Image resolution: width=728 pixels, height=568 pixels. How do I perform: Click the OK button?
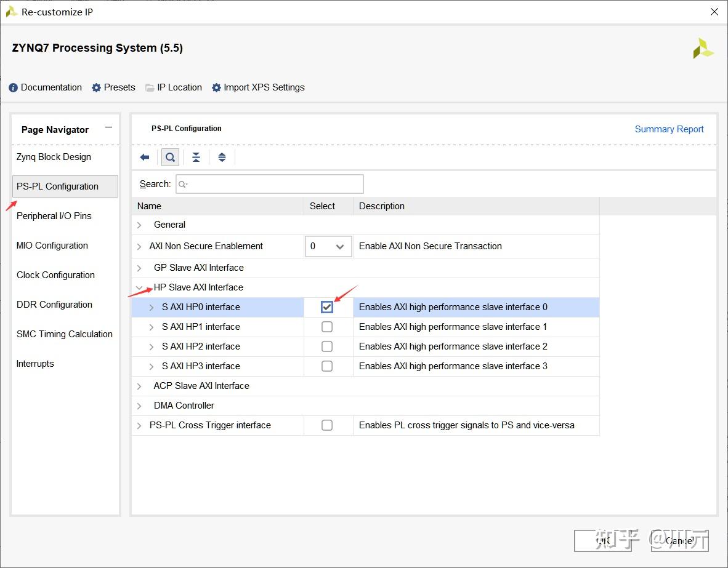(x=602, y=541)
